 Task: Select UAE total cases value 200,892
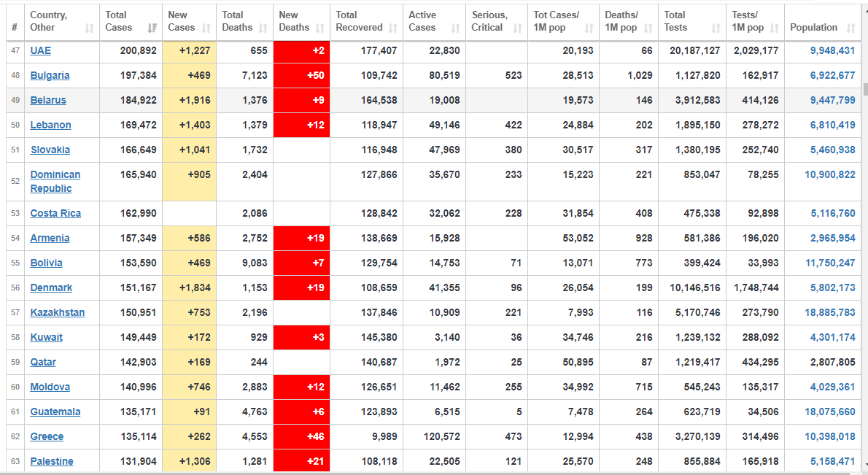pyautogui.click(x=139, y=50)
